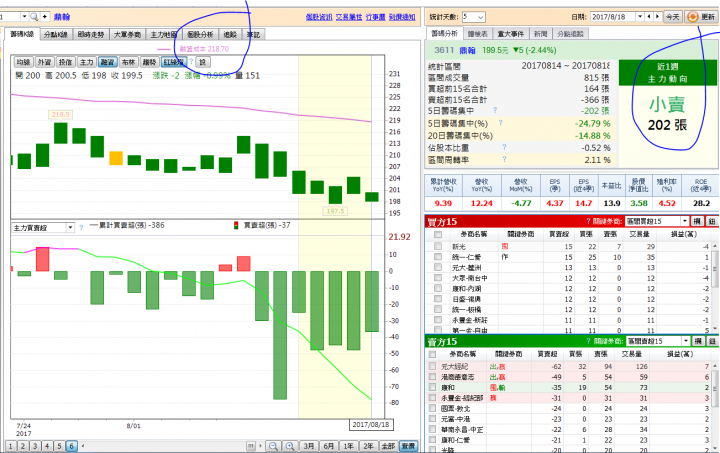
Task: Click the 設 settings button
Action: (202, 62)
